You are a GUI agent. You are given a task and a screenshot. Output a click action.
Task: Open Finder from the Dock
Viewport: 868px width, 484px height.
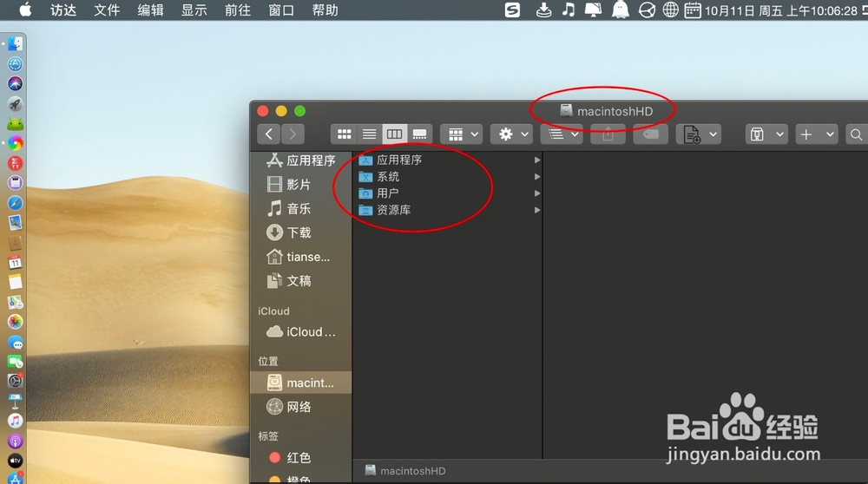click(15, 44)
